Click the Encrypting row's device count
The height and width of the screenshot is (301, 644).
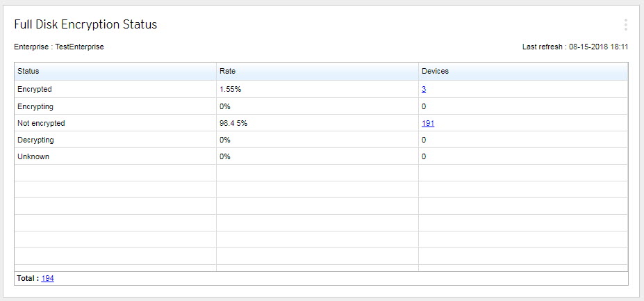pos(424,106)
